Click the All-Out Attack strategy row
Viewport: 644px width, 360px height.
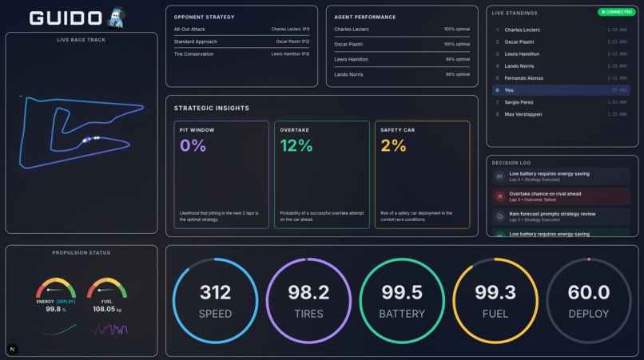tap(241, 30)
